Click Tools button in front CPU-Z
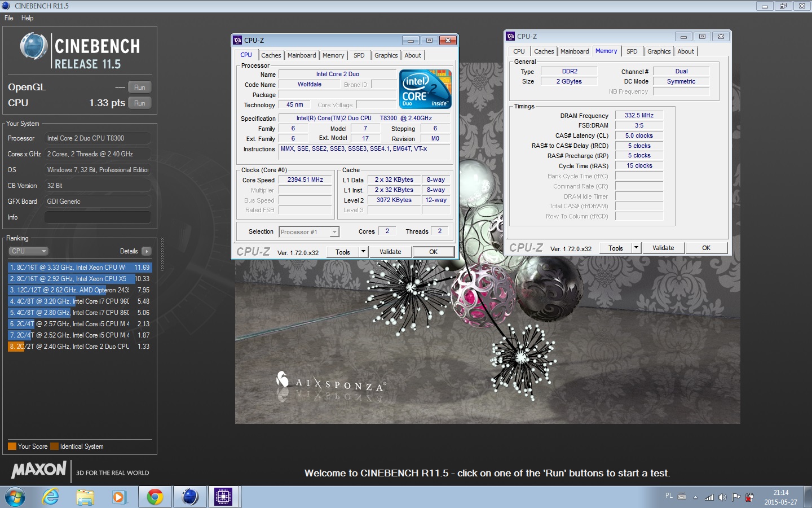The height and width of the screenshot is (508, 812). click(x=343, y=252)
